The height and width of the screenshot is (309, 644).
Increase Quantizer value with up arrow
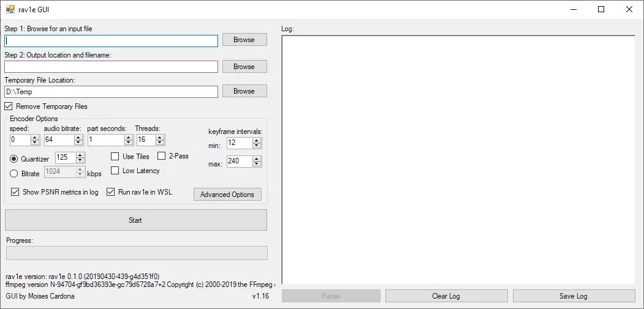80,155
